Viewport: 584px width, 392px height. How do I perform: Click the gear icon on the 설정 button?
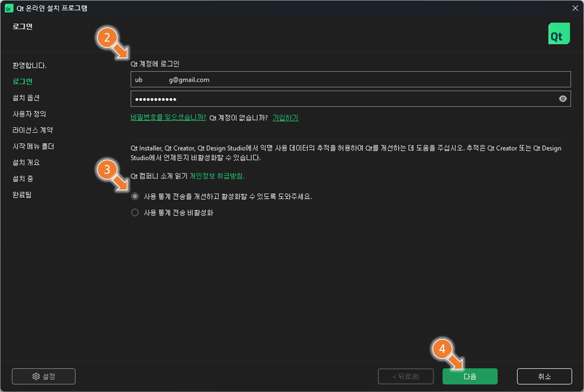point(36,376)
